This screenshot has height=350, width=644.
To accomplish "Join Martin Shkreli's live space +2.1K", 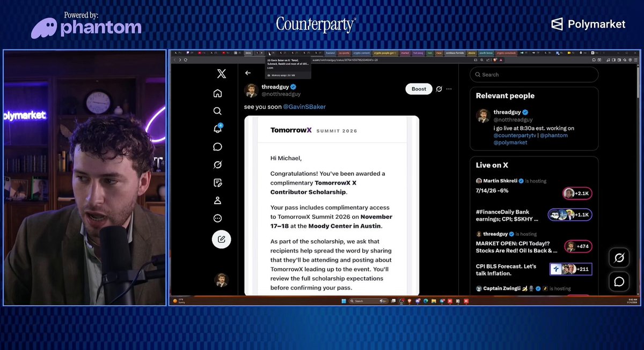I will (577, 193).
